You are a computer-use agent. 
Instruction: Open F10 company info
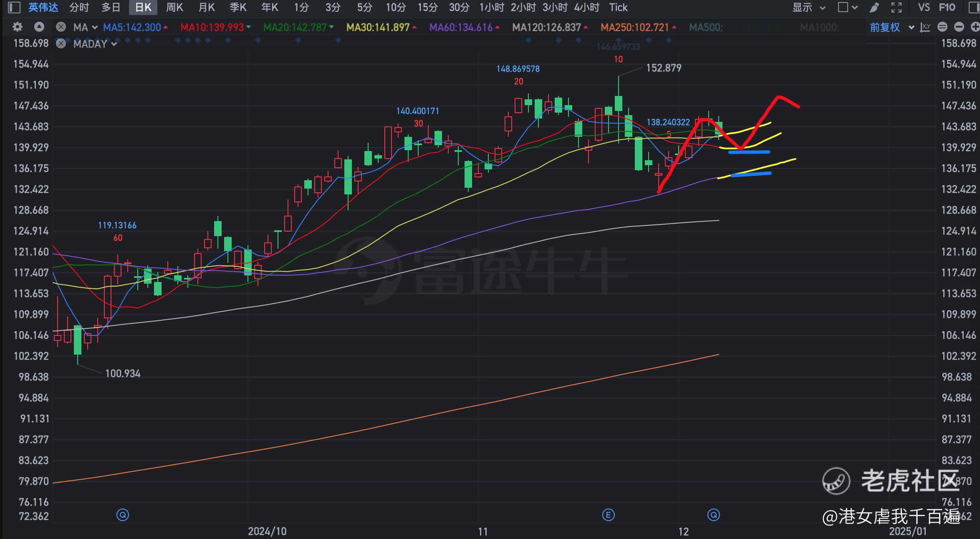pos(947,8)
